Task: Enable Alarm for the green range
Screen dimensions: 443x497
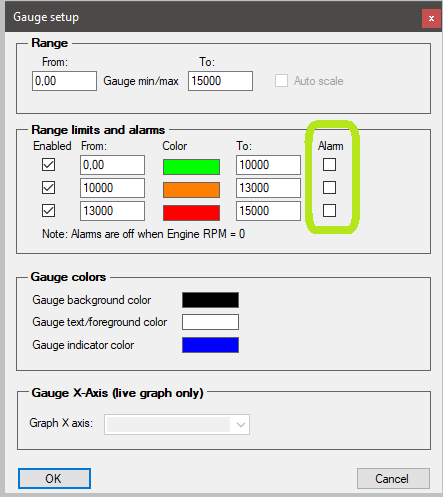Action: point(329,164)
